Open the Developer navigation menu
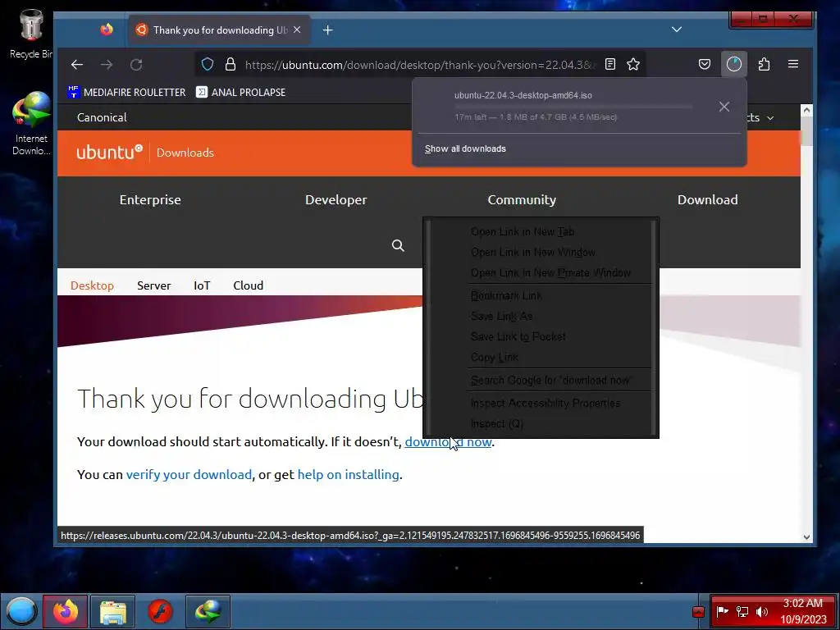The width and height of the screenshot is (840, 630). tap(336, 200)
